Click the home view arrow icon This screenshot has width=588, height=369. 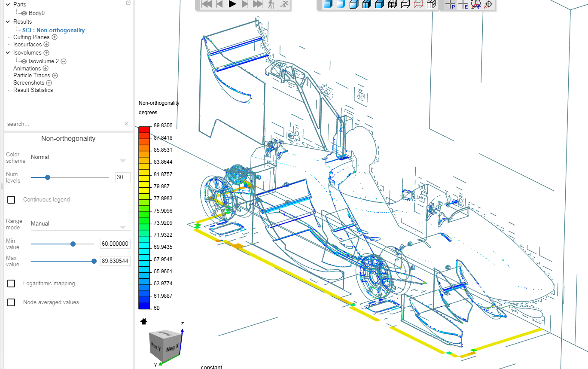(x=144, y=321)
